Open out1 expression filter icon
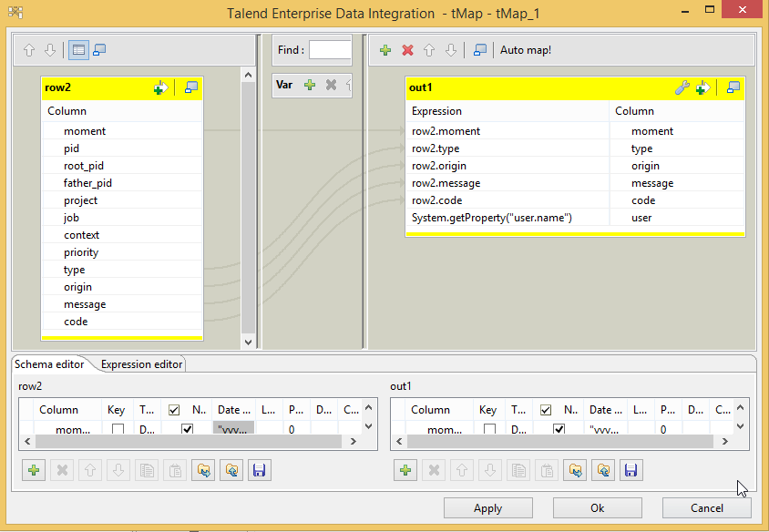The width and height of the screenshot is (769, 532). pos(702,87)
